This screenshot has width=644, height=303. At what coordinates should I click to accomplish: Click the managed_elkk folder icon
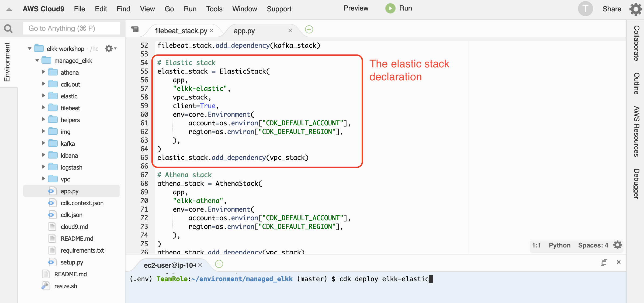(46, 60)
